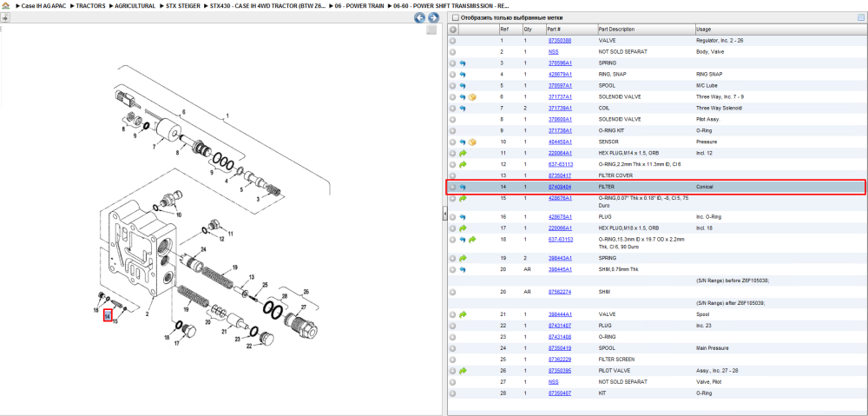This screenshot has width=868, height=416.
Task: Click the gray square button above the diagram
Action: click(x=431, y=30)
